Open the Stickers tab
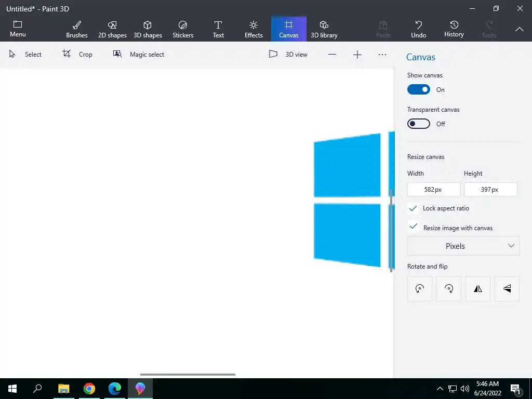Image resolution: width=532 pixels, height=399 pixels. [183, 30]
